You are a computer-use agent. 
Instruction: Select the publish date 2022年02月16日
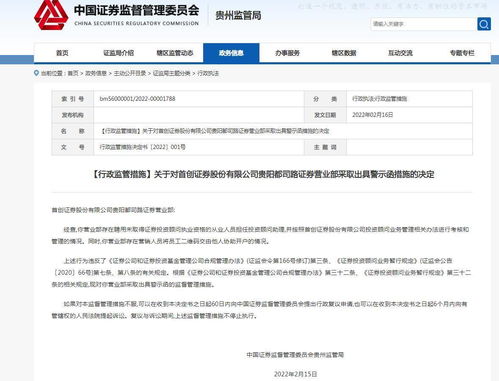[372, 115]
